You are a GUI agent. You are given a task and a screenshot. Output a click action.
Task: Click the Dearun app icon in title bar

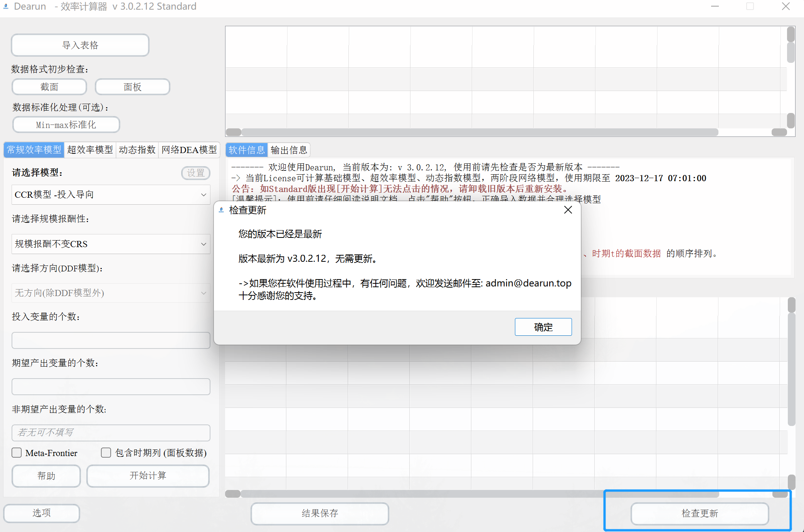tap(6, 6)
